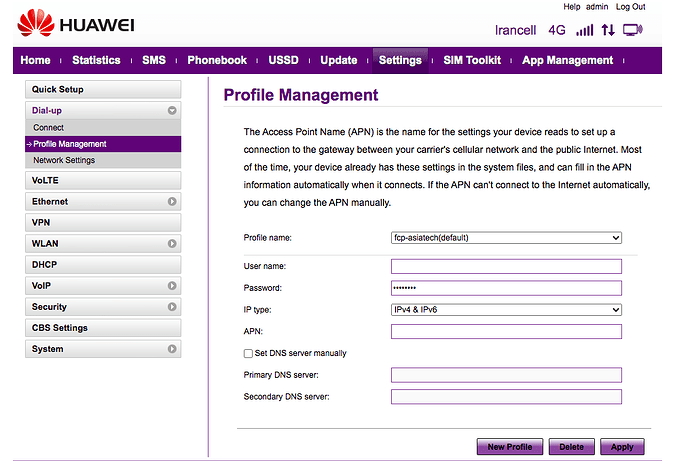Open the Update tab
690x461 pixels.
click(x=338, y=60)
